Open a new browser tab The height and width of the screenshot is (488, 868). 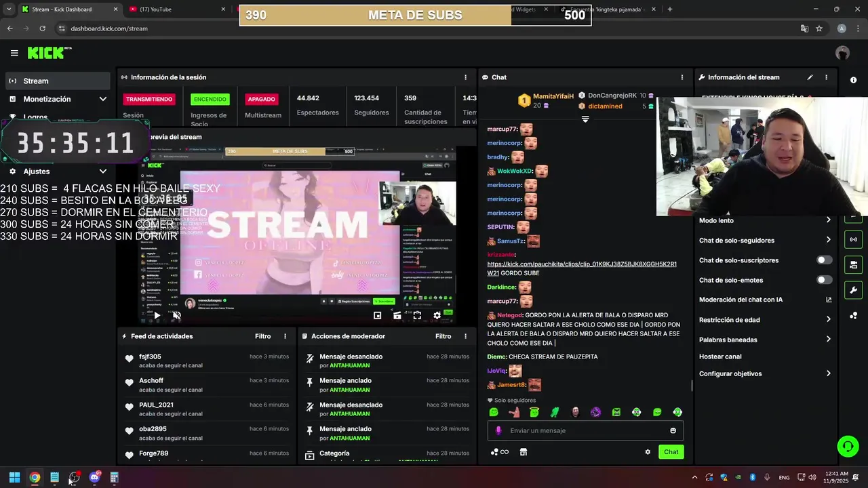[x=670, y=9]
